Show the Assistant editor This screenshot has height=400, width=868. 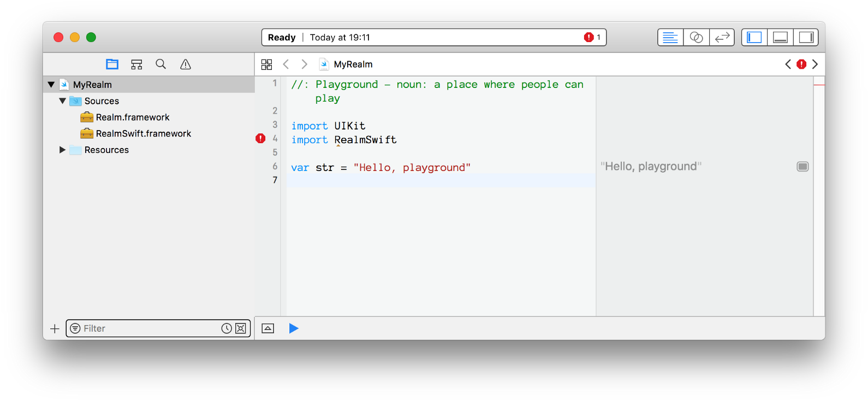[696, 37]
